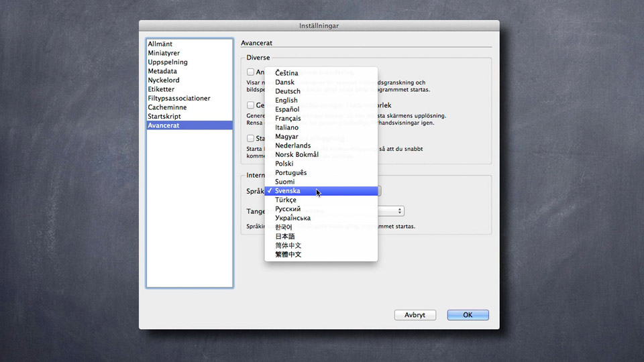The image size is (644, 362).
Task: Select Miniatyrer in the sidebar
Action: [x=164, y=53]
